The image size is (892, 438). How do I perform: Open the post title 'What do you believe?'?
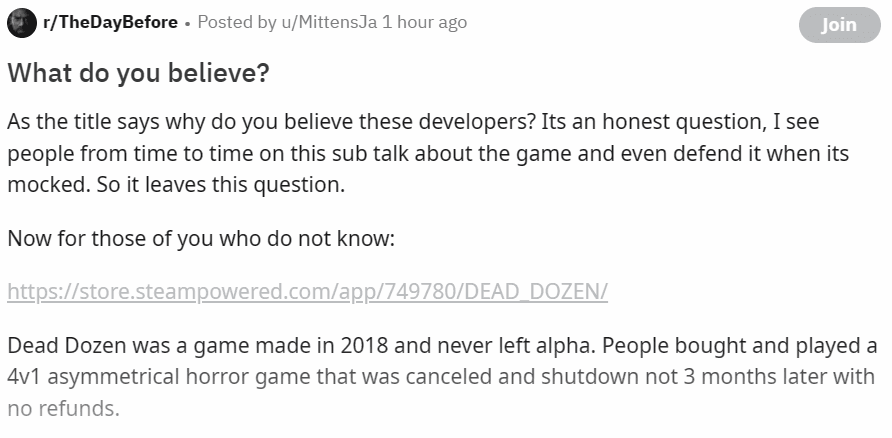(138, 74)
